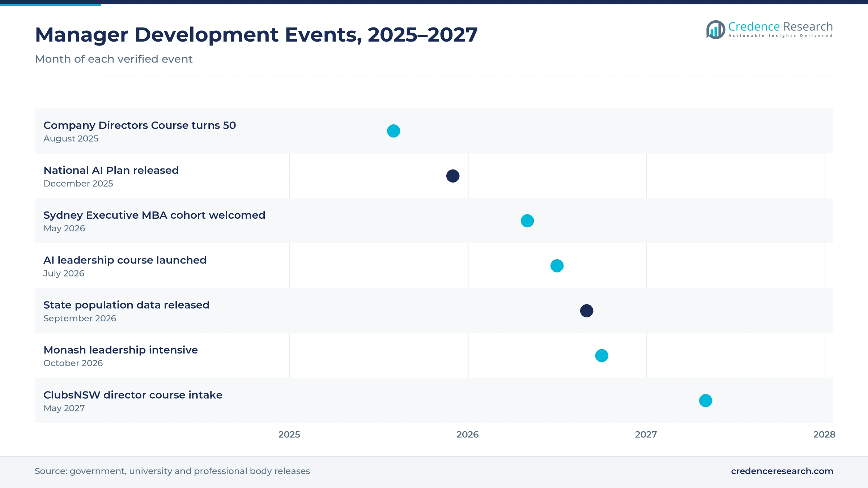The height and width of the screenshot is (488, 868).
Task: Click the 'May 2027' date text
Action: click(64, 408)
